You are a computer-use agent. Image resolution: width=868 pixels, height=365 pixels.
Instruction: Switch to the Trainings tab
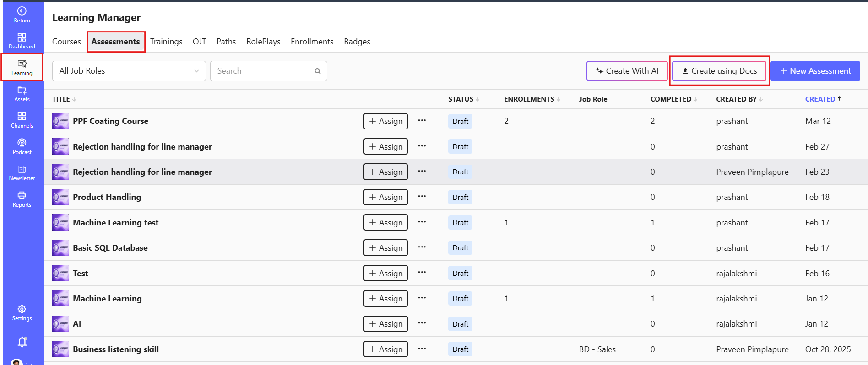[166, 42]
